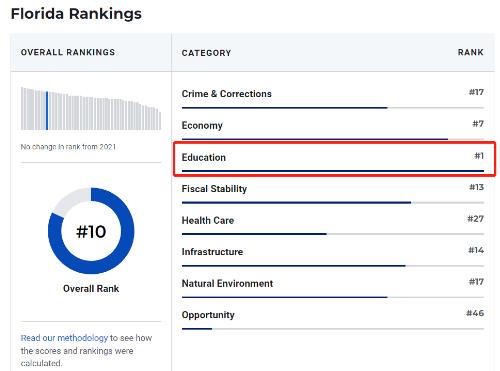The image size is (500, 371).
Task: Click the highlighted blue bar in rankings chart
Action: [x=47, y=111]
